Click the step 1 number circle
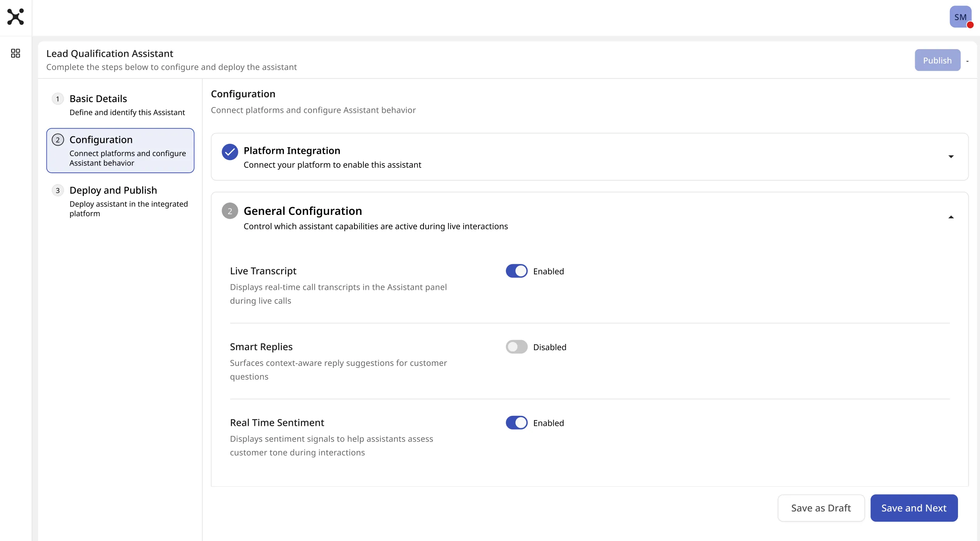The width and height of the screenshot is (980, 541). (x=58, y=99)
